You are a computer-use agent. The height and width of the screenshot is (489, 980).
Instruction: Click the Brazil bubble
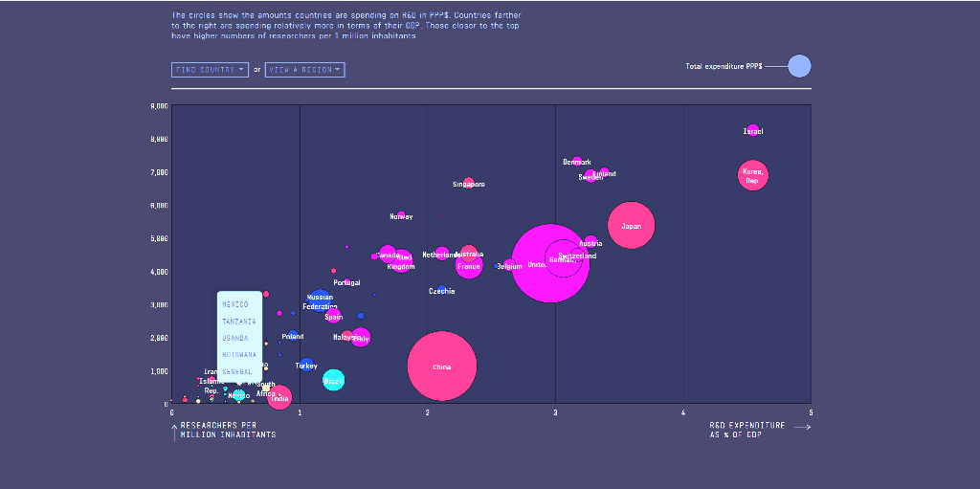[x=333, y=380]
